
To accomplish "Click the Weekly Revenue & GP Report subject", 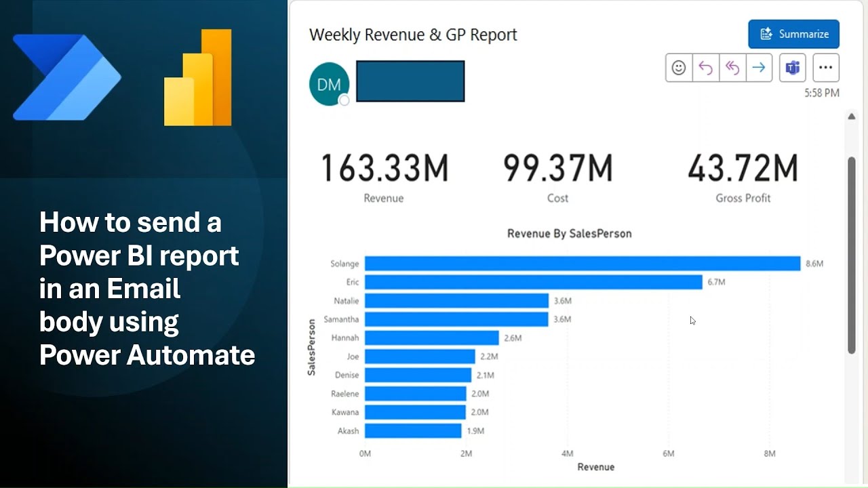I will click(413, 35).
